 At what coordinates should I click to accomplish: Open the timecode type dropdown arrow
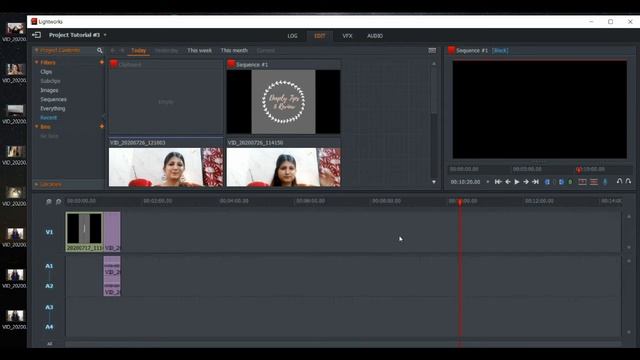tap(488, 182)
